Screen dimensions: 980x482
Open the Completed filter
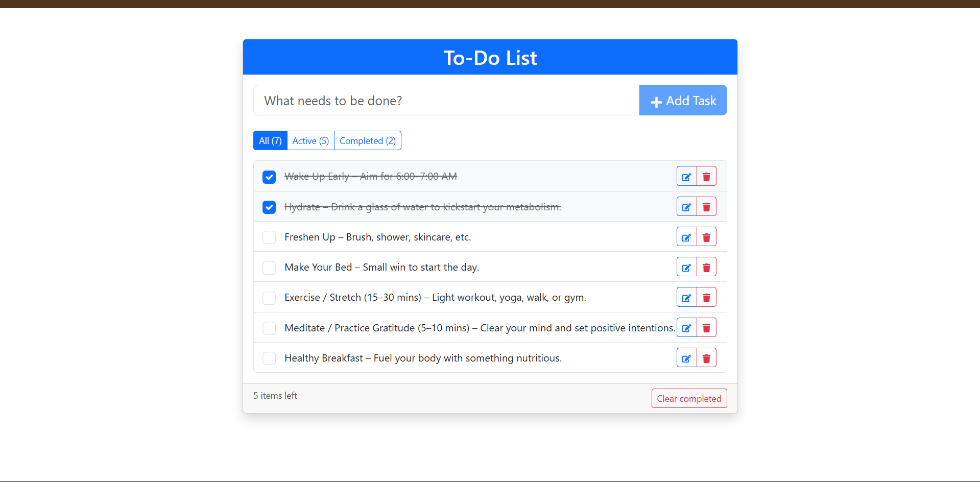(x=367, y=140)
